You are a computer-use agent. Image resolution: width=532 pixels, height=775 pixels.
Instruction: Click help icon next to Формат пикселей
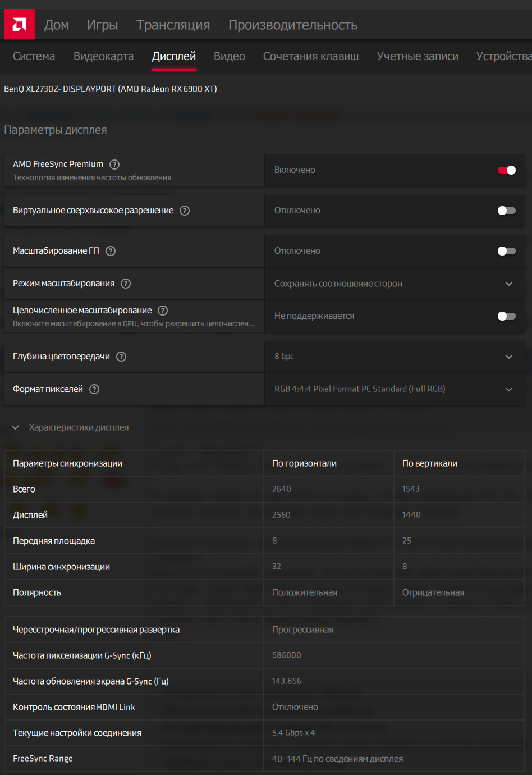(x=94, y=389)
